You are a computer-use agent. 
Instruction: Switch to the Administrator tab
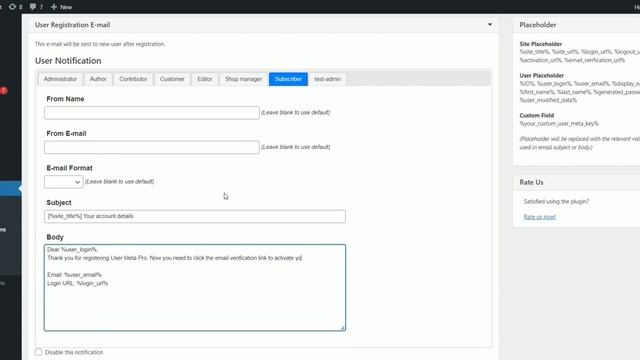coord(60,79)
